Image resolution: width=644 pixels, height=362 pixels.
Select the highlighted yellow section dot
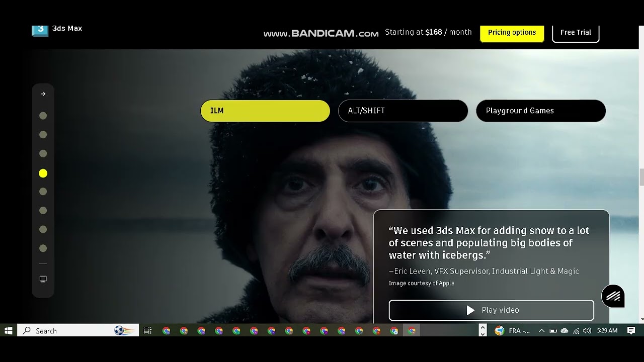click(43, 173)
